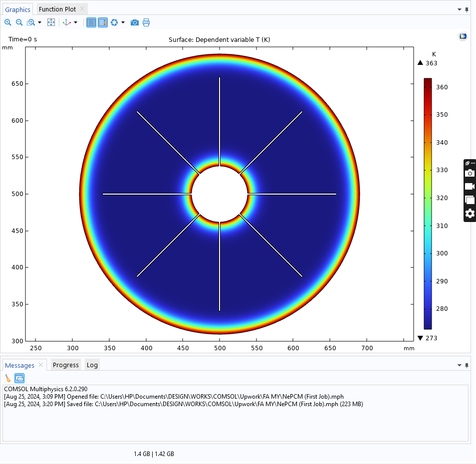The image size is (476, 464).
Task: Toggle the color legend display button
Action: (x=103, y=22)
